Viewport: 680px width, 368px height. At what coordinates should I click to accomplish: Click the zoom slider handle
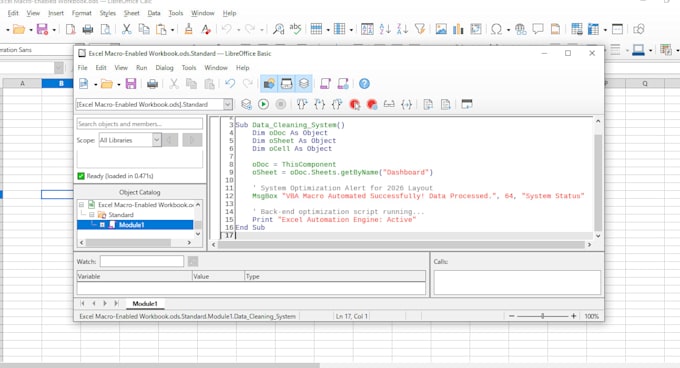point(543,316)
